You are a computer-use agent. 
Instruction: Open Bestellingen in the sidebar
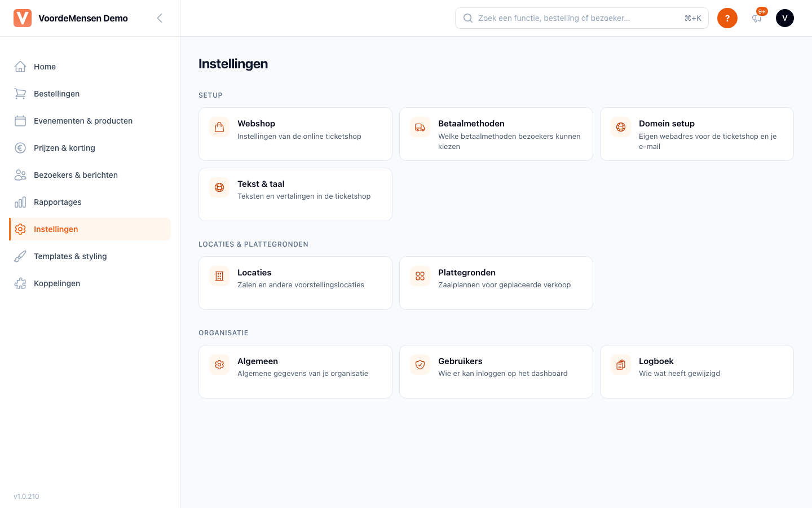click(x=90, y=94)
